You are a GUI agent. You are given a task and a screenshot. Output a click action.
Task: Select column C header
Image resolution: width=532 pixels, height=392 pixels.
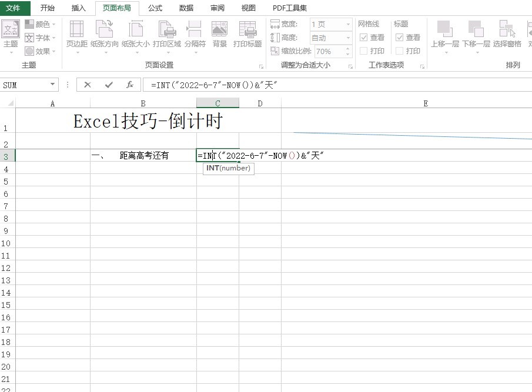(x=218, y=103)
